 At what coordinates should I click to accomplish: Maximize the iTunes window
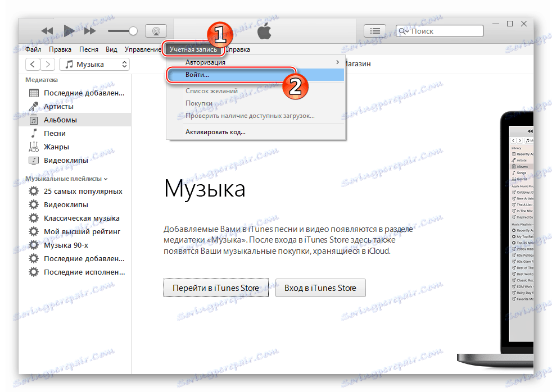point(510,24)
